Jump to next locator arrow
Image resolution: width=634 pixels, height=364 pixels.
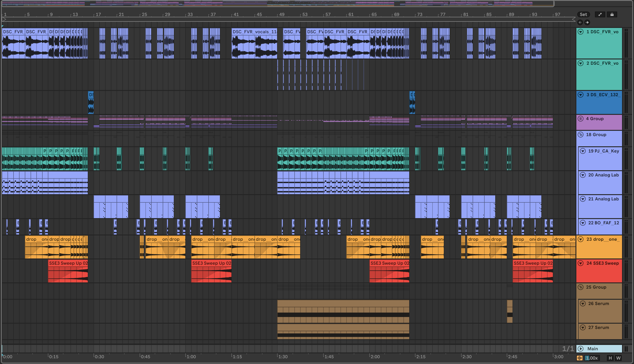(x=587, y=22)
